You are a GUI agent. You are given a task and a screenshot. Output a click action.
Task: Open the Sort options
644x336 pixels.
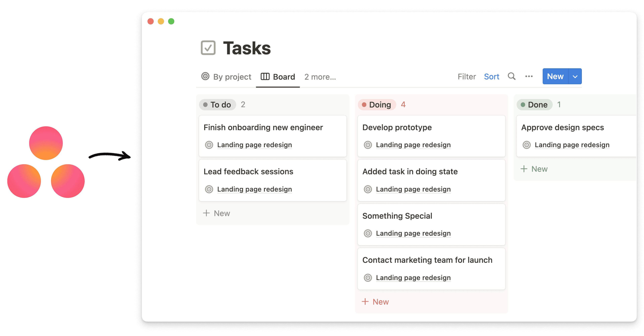coord(491,76)
